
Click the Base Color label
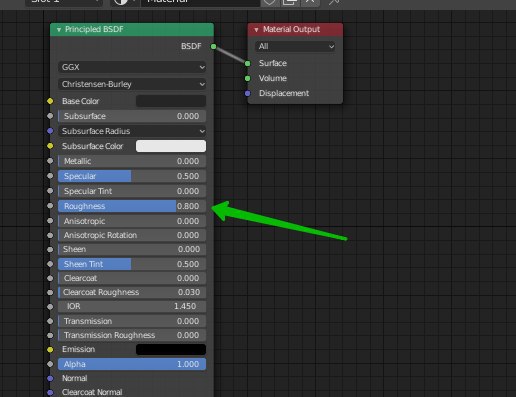(80, 101)
